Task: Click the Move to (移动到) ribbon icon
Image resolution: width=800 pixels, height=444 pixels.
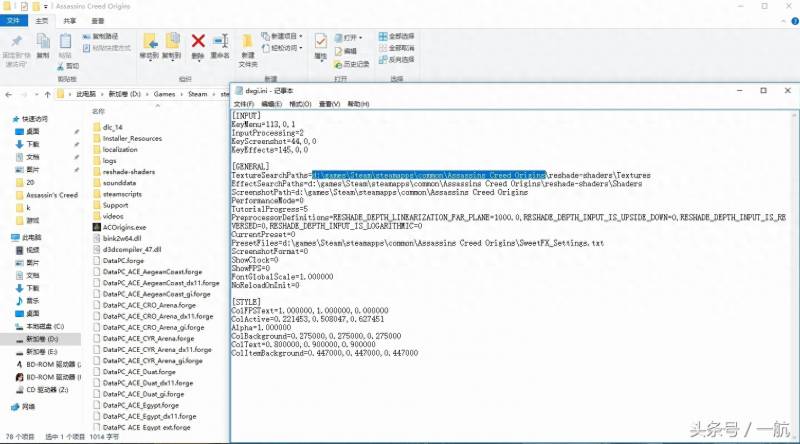Action: [x=149, y=41]
